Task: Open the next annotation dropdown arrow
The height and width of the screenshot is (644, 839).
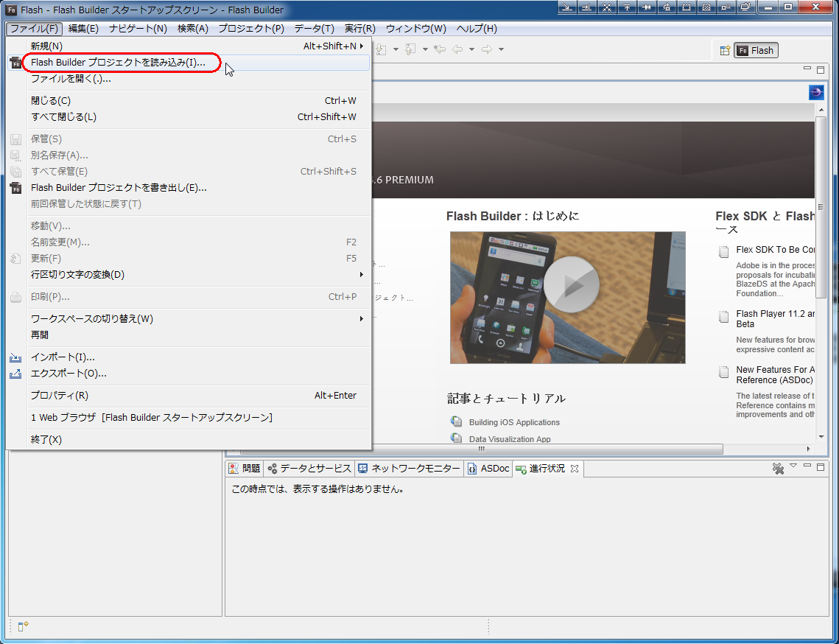Action: click(396, 49)
